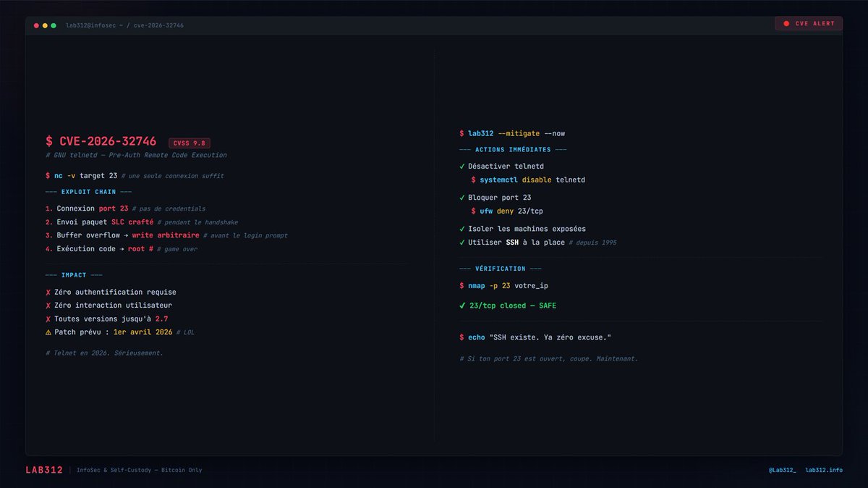Image resolution: width=868 pixels, height=488 pixels.
Task: Click the green window dot in title bar
Action: (54, 25)
